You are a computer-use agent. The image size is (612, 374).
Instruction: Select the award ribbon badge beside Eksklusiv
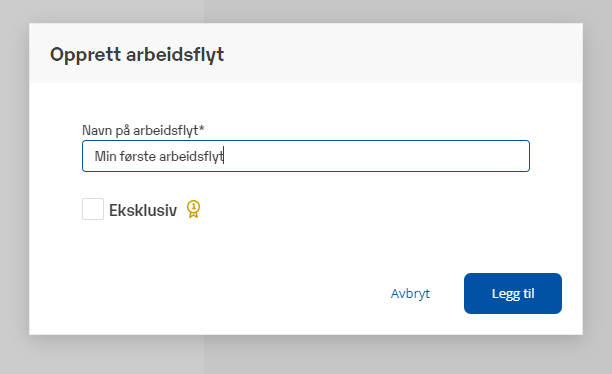(193, 209)
